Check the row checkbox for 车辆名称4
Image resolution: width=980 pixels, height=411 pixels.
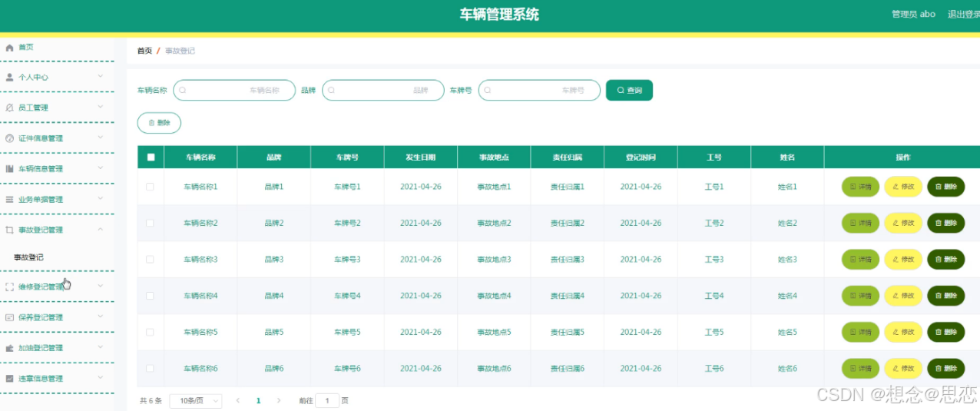150,296
